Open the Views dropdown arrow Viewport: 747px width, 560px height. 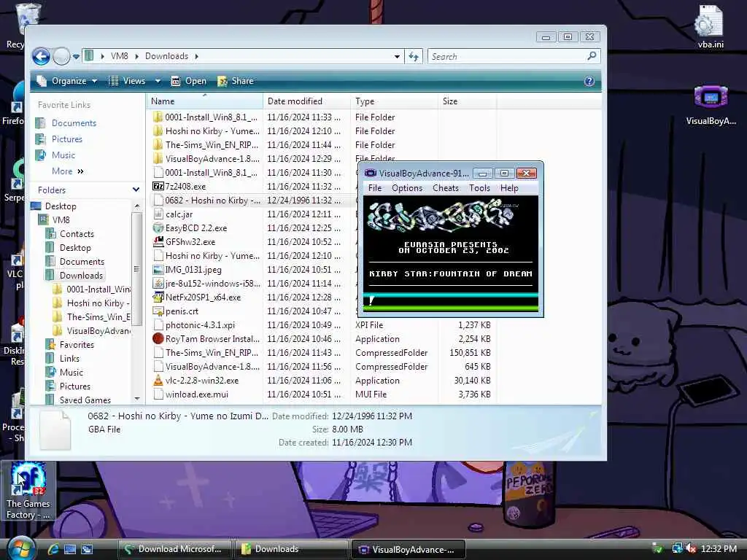pyautogui.click(x=158, y=82)
